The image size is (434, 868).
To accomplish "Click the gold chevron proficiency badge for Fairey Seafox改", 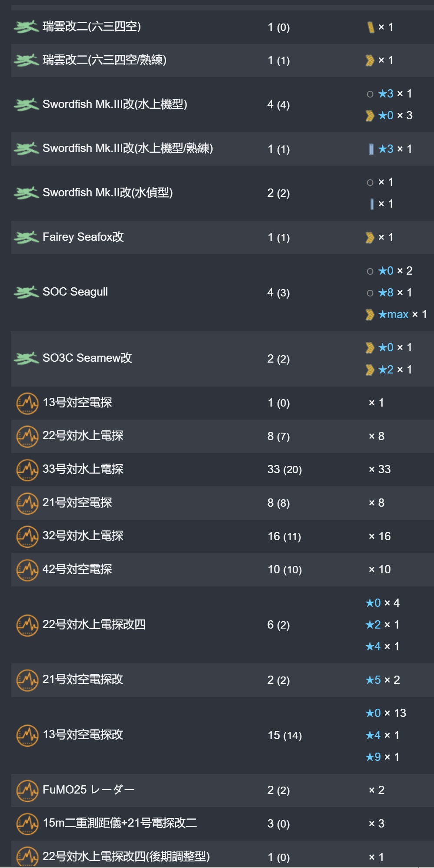I will pyautogui.click(x=370, y=237).
